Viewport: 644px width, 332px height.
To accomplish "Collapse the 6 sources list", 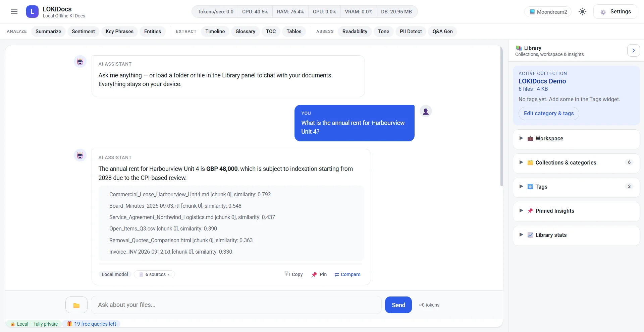I will click(154, 274).
